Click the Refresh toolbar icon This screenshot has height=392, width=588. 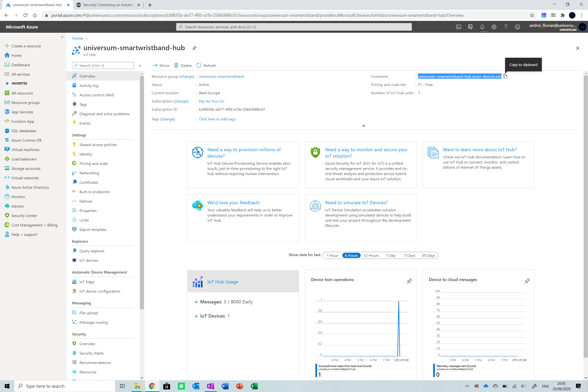click(x=199, y=65)
